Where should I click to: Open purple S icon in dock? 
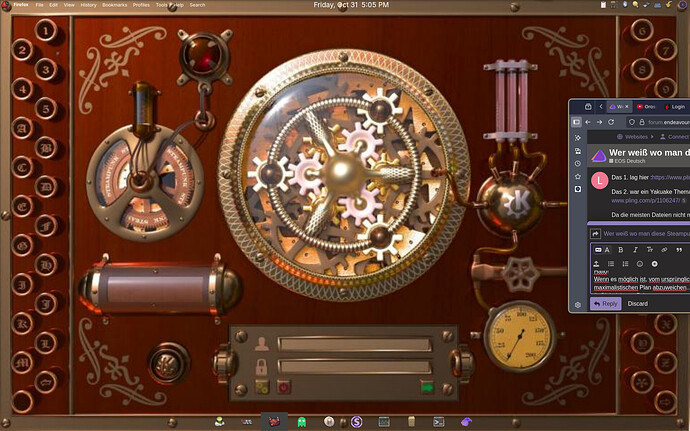coord(356,422)
